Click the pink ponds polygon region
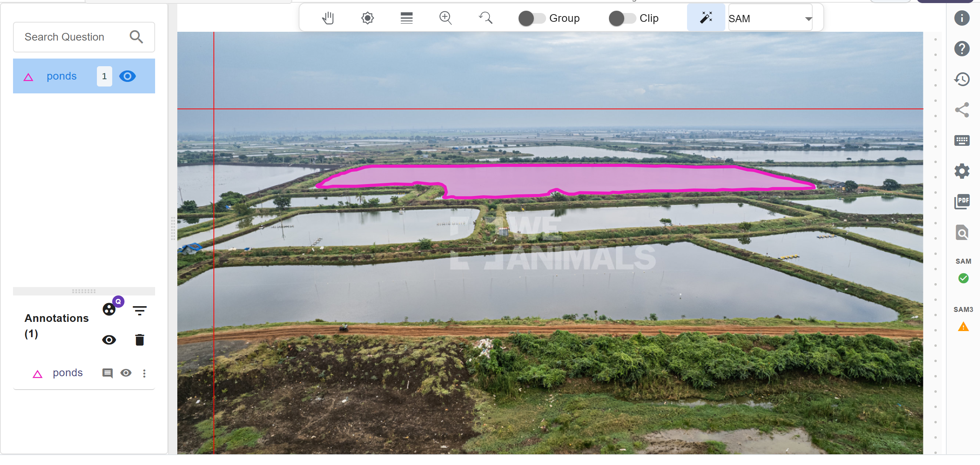 (574, 178)
